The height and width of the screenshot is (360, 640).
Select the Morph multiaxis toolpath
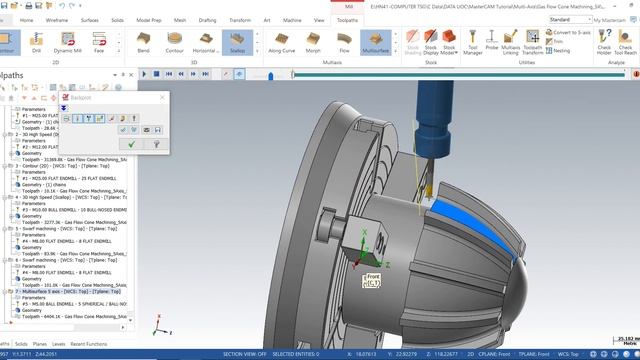(313, 42)
